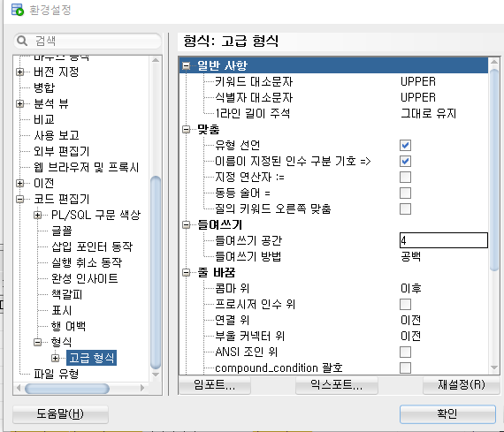Click the tree horizontal scrollbar thumb

[x=67, y=389]
